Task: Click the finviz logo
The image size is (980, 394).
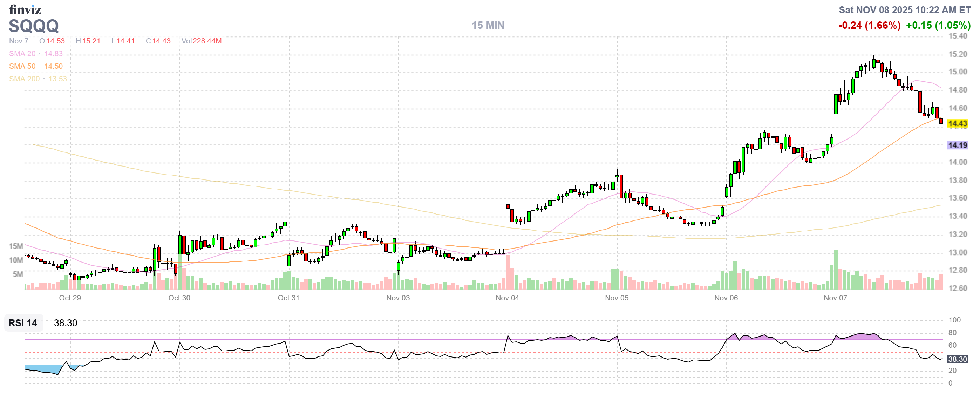Action: 25,9
